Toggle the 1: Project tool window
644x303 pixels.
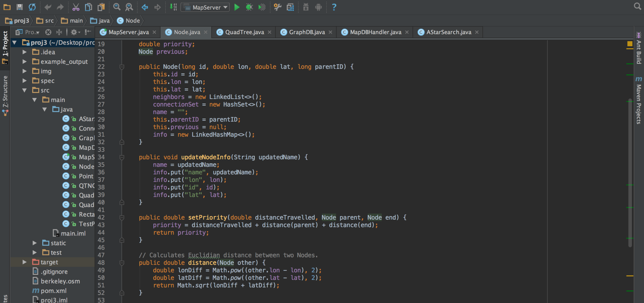pos(5,44)
